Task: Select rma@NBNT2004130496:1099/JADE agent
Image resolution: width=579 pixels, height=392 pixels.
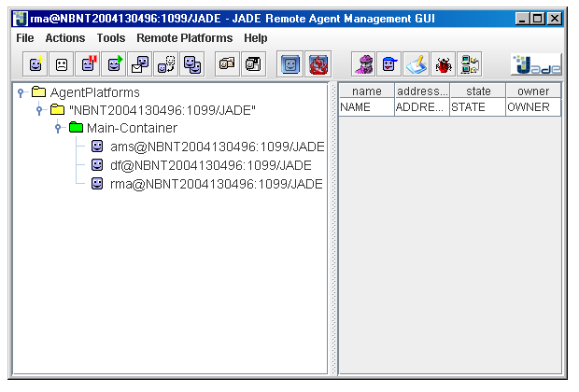Action: [x=217, y=184]
